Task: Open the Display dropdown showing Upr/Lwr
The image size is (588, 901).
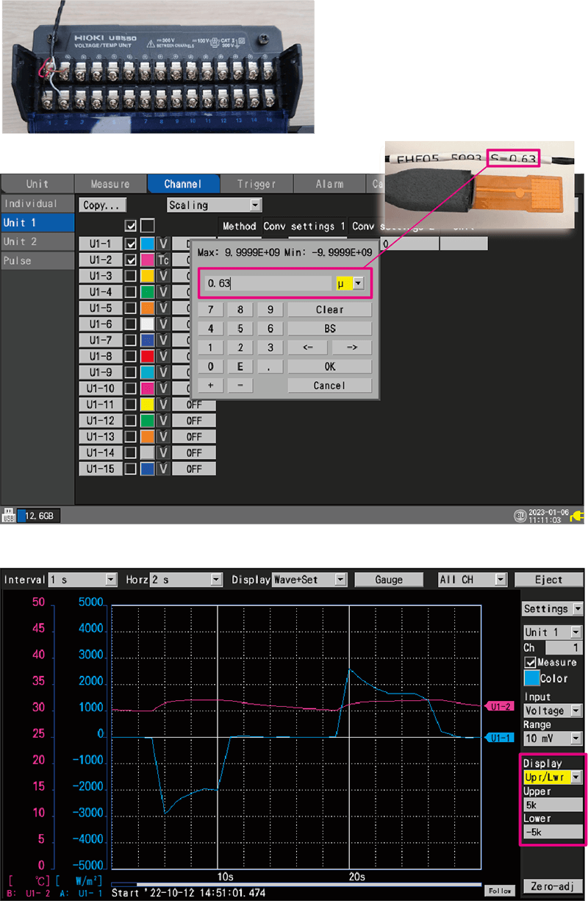Action: coord(553,777)
